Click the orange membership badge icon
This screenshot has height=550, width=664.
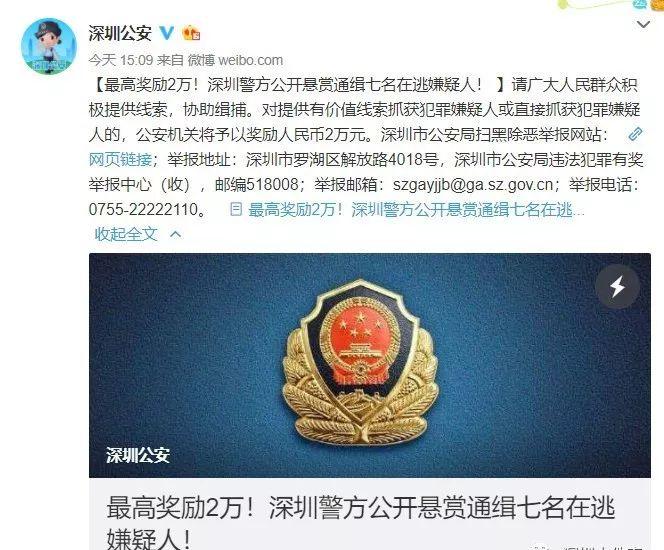point(191,33)
